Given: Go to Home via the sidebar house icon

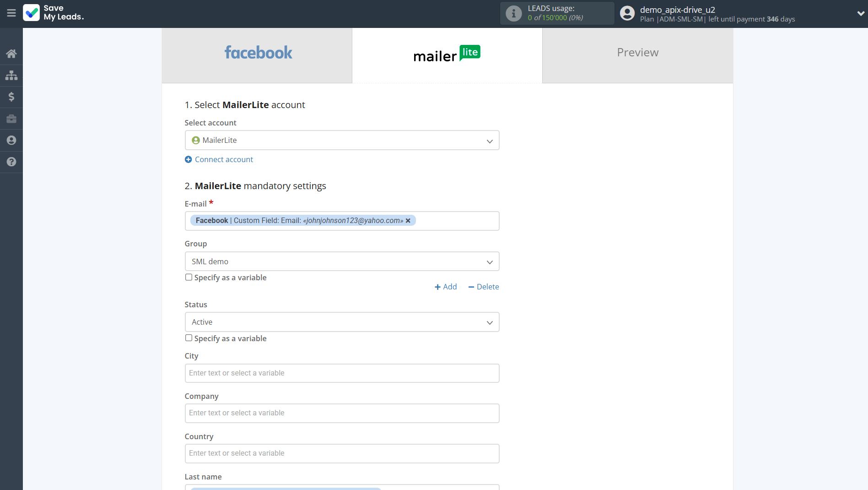Looking at the screenshot, I should pyautogui.click(x=11, y=54).
